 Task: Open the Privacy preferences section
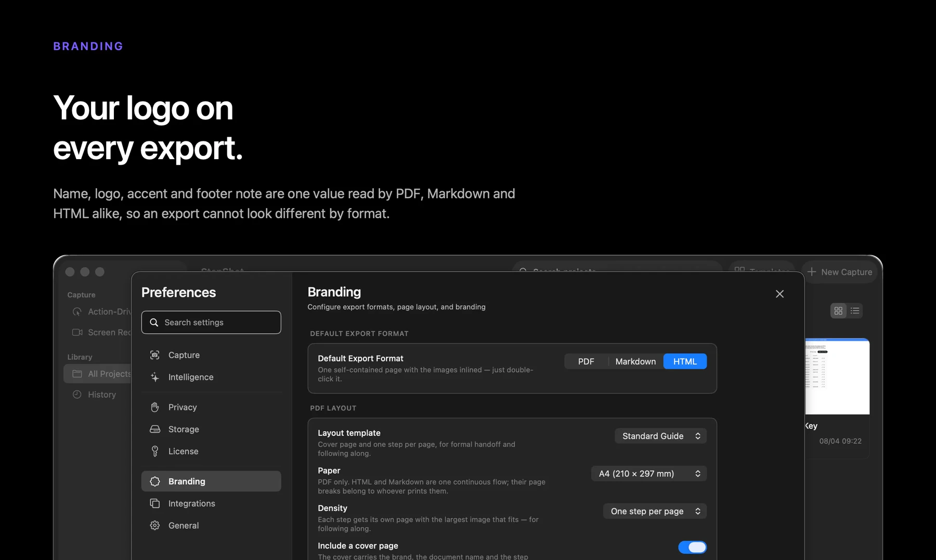[x=211, y=407]
